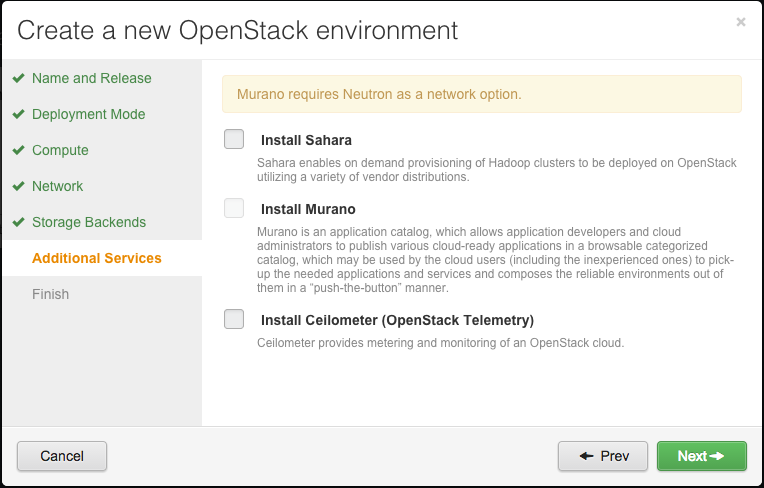Proceed with the green Next button
The image size is (764, 488).
pos(702,456)
